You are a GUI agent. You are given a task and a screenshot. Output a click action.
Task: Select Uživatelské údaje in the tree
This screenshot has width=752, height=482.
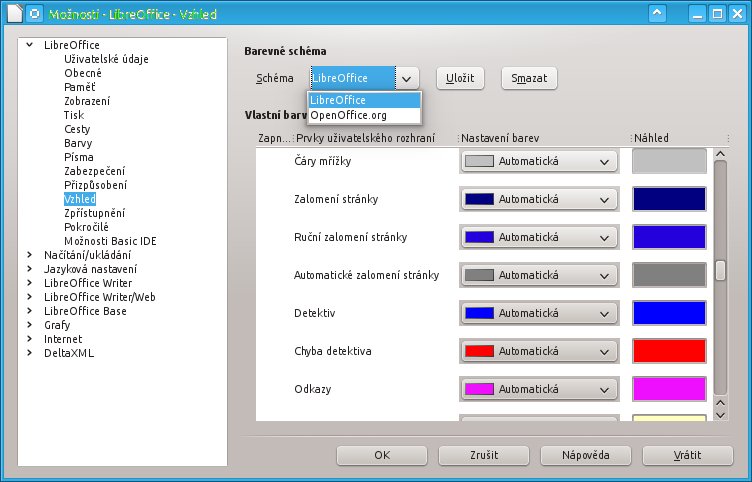(x=106, y=59)
